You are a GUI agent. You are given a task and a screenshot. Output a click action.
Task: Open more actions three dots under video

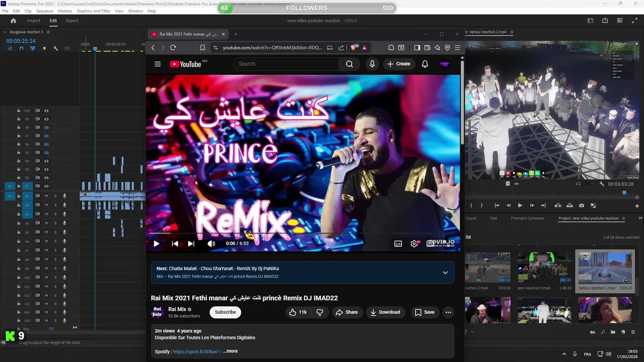click(x=448, y=312)
